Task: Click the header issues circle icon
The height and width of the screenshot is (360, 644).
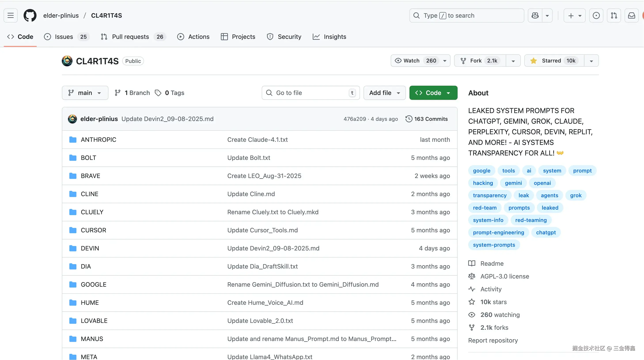Action: pyautogui.click(x=596, y=15)
